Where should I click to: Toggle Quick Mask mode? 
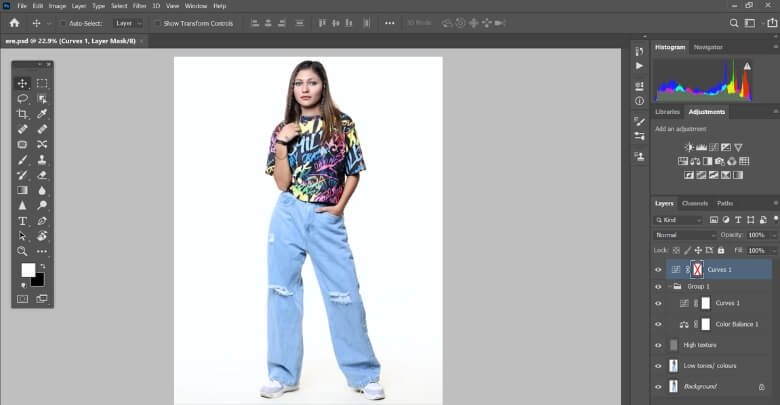22,299
